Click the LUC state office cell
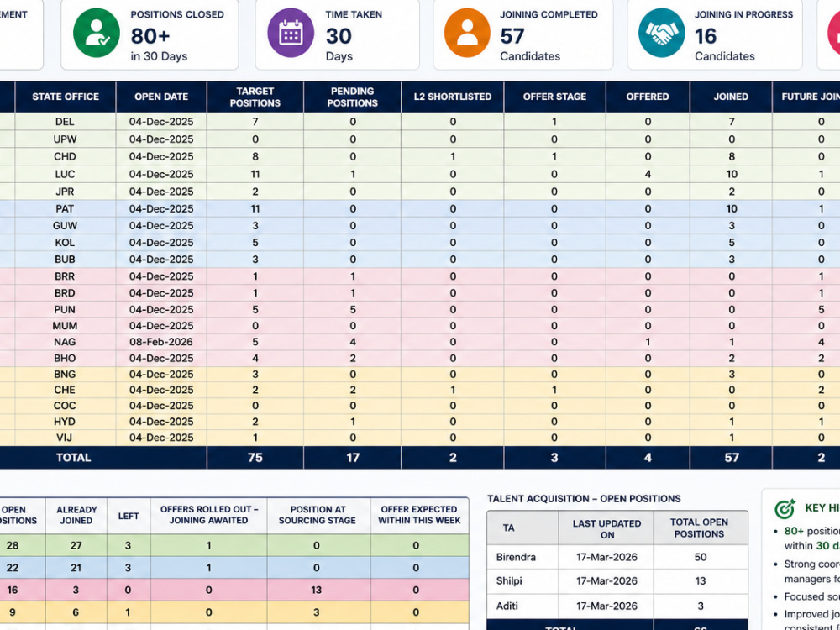 point(65,174)
